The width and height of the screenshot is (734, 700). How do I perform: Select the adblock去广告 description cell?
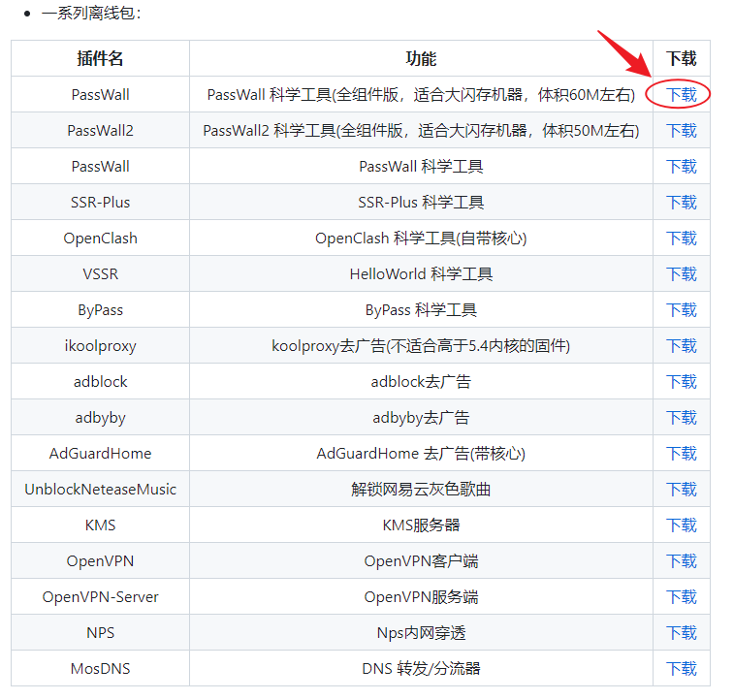click(x=421, y=382)
